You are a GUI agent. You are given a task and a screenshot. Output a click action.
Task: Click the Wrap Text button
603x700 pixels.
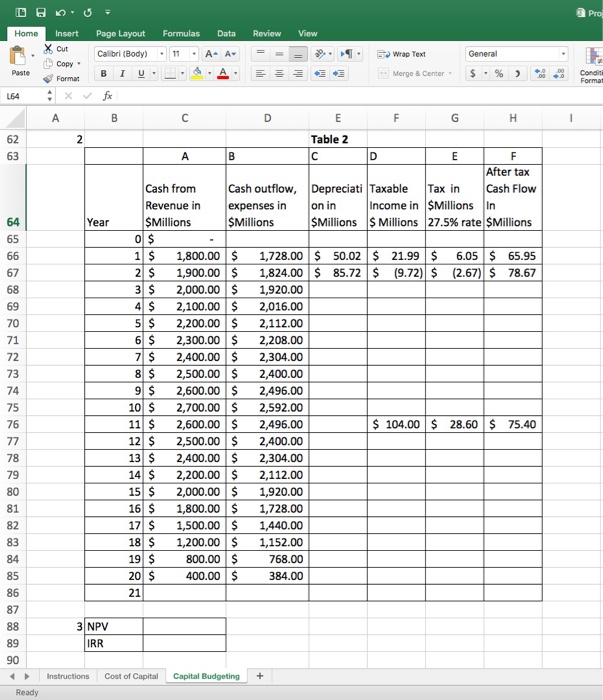pyautogui.click(x=402, y=54)
